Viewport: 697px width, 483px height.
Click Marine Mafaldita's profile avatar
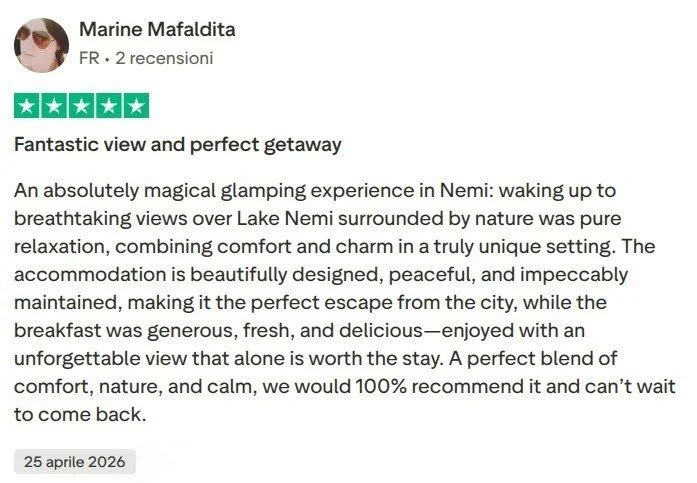pos(41,45)
